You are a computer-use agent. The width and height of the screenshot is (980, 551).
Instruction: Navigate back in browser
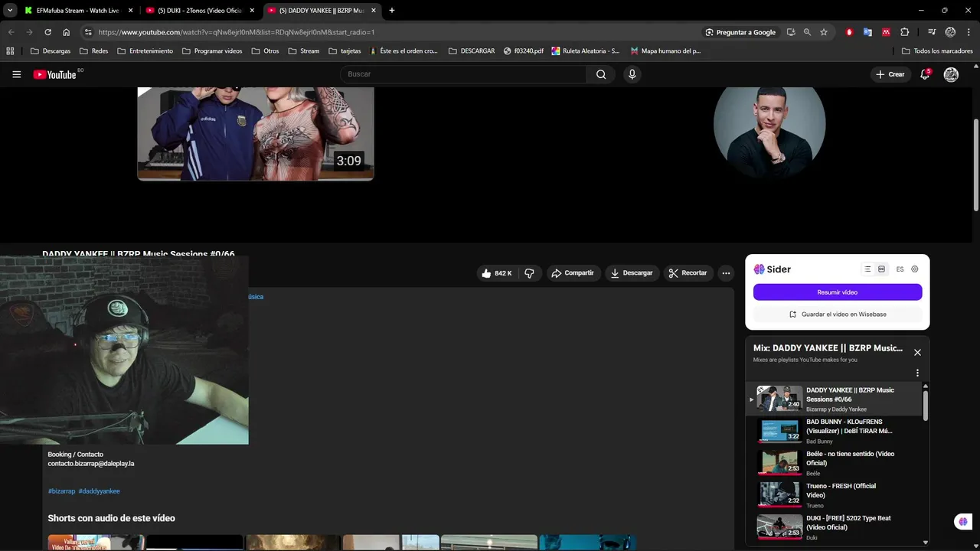pos(11,32)
